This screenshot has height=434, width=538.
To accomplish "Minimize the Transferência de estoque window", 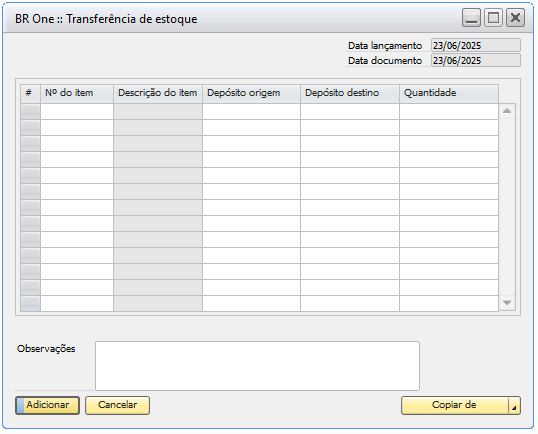I will [471, 17].
